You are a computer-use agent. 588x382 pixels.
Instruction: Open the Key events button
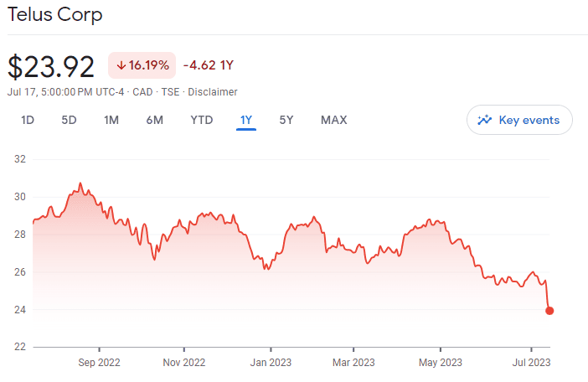coord(519,120)
